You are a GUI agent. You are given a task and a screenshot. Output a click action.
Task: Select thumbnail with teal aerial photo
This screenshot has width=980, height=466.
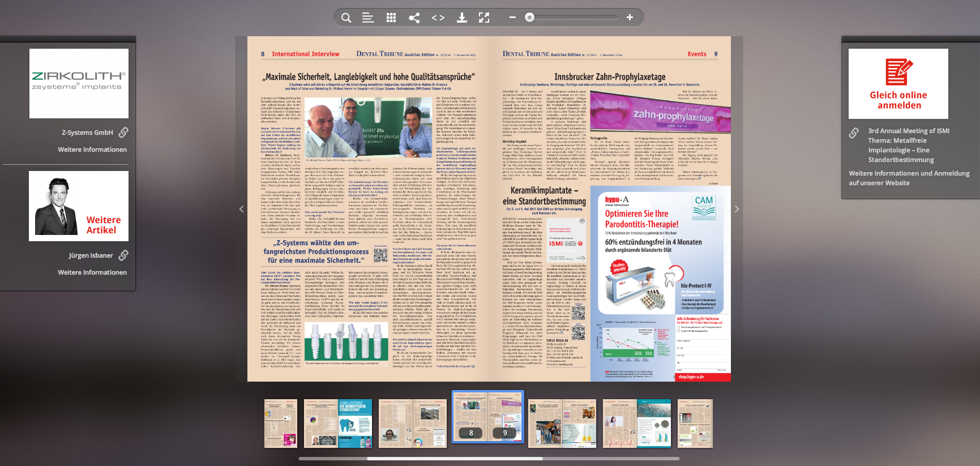(637, 424)
